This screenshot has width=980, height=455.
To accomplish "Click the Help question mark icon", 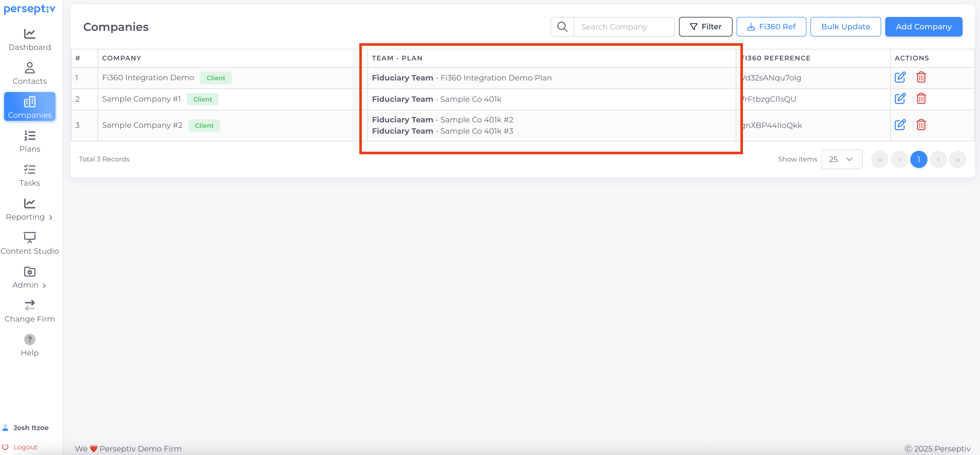I will click(30, 339).
